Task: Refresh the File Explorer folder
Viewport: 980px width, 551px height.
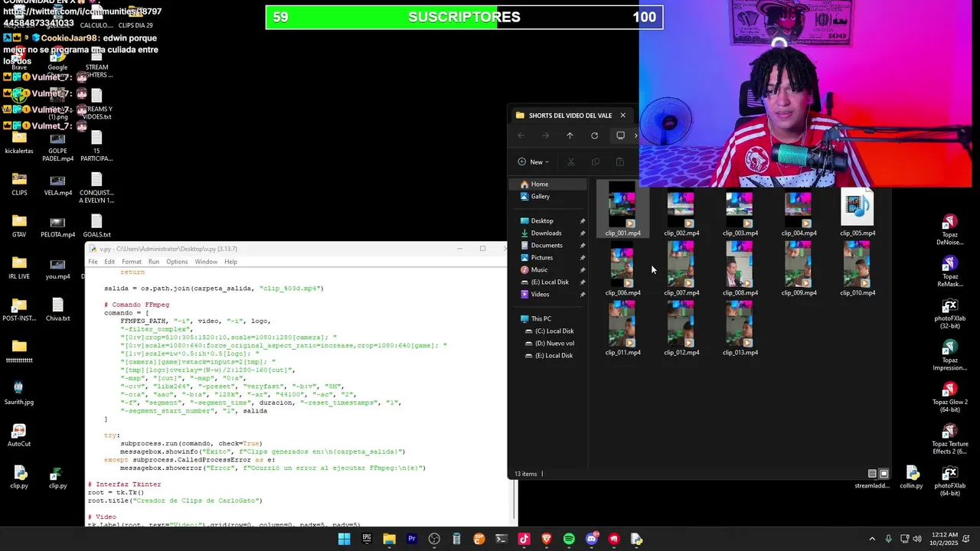Action: 594,135
